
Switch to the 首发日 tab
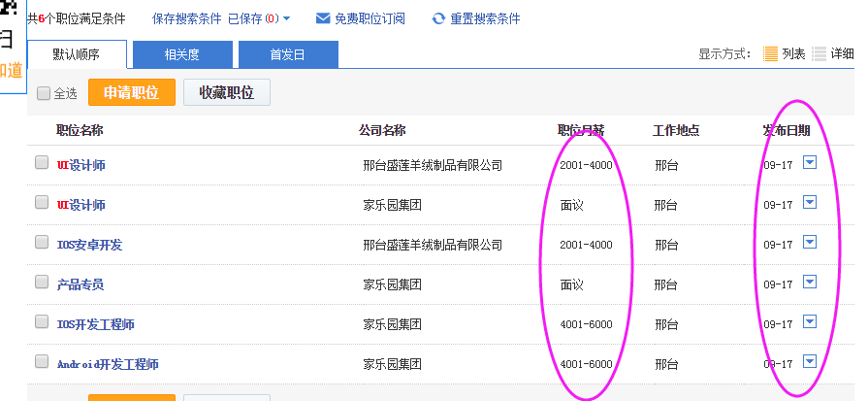[x=288, y=54]
